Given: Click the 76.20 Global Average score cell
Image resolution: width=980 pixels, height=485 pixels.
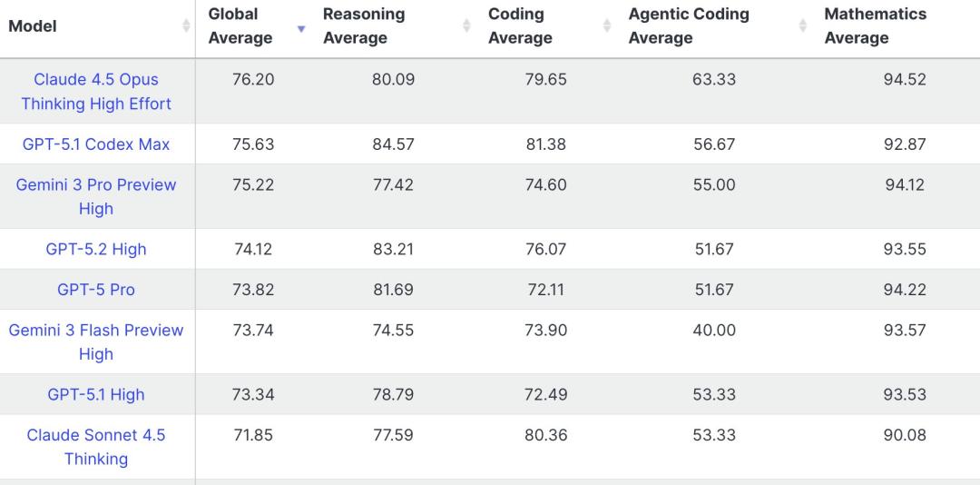Looking at the screenshot, I should [x=253, y=80].
